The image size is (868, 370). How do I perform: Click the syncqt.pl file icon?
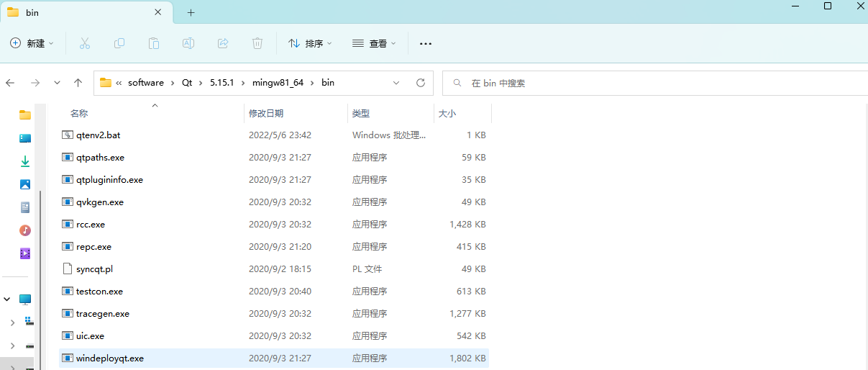[68, 269]
